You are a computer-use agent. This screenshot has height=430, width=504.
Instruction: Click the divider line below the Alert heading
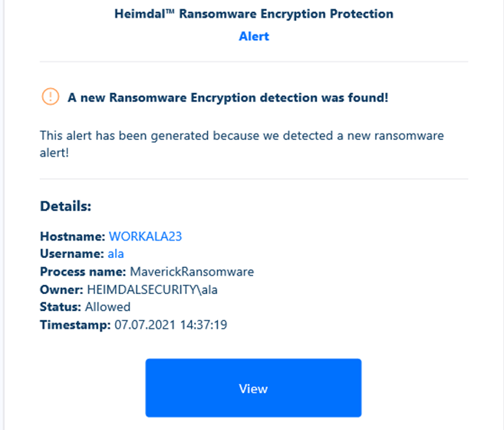tap(254, 61)
